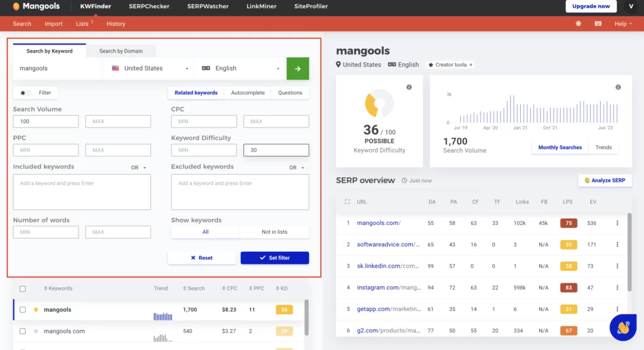Check the mangools keyword checkbox
The height and width of the screenshot is (350, 644).
(23, 310)
